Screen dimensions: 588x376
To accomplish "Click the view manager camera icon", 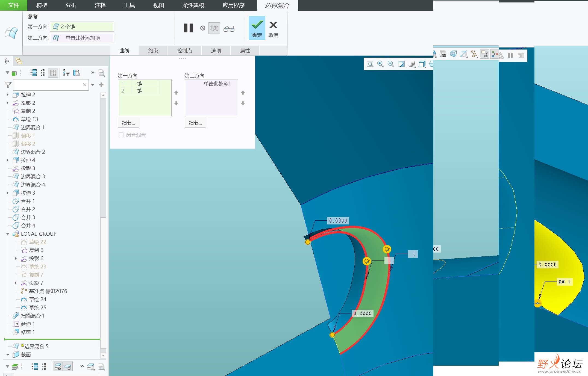I will pos(443,54).
